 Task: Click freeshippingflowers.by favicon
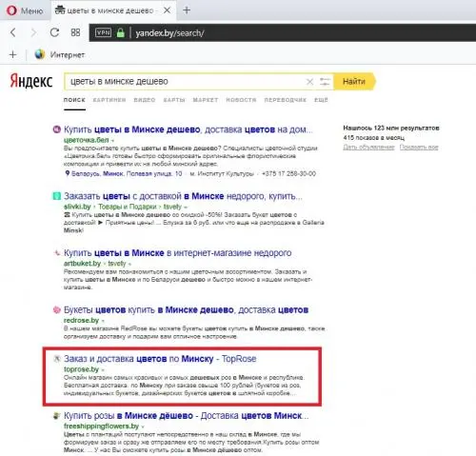pos(56,415)
